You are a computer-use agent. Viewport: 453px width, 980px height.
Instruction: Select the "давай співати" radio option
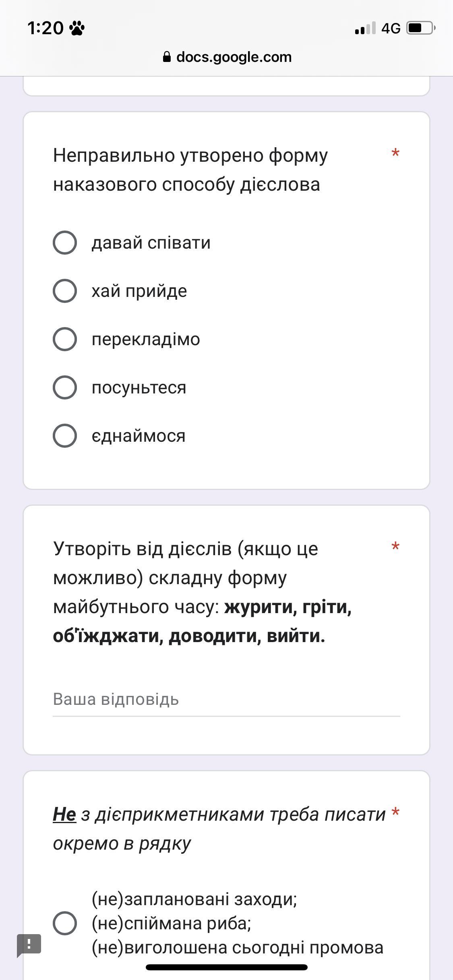tap(65, 243)
